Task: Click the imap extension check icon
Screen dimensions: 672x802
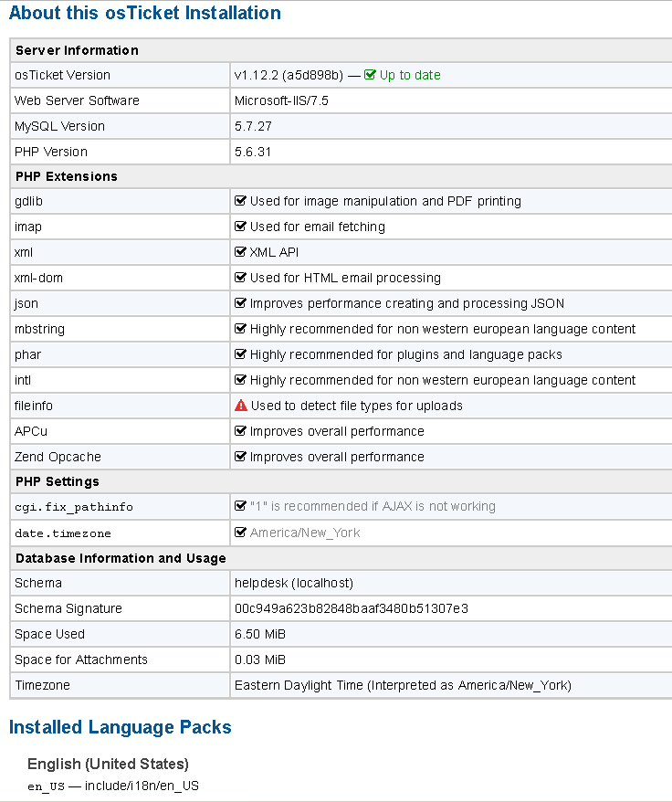Action: [240, 226]
